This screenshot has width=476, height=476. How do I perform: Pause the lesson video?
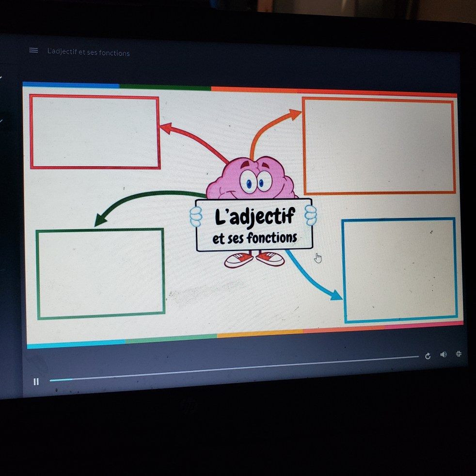36,381
